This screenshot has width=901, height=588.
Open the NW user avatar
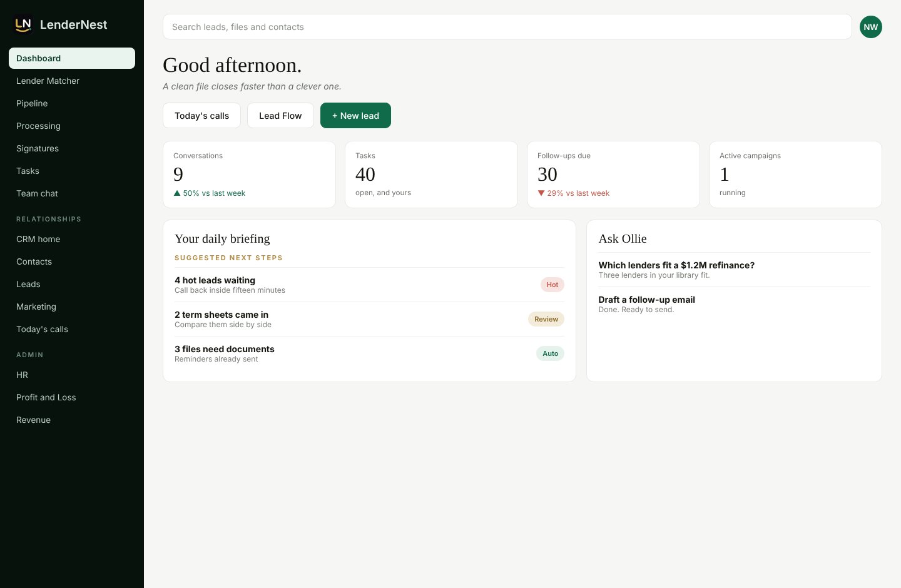coord(870,27)
